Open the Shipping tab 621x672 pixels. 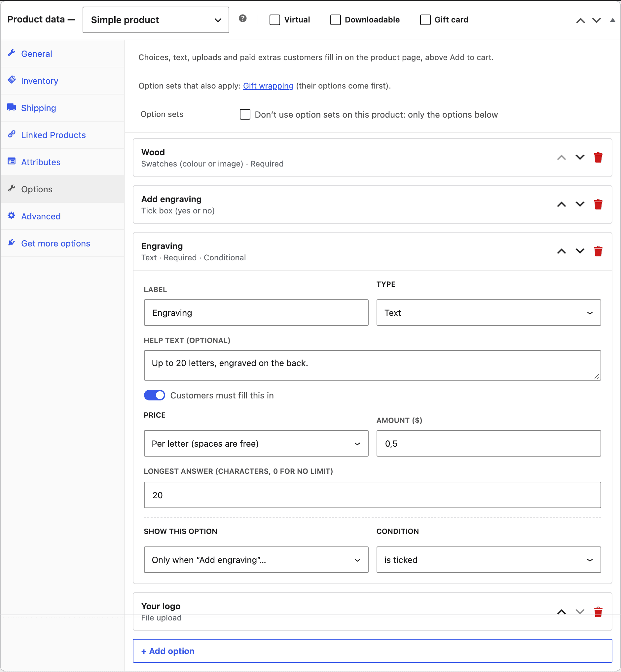62,108
